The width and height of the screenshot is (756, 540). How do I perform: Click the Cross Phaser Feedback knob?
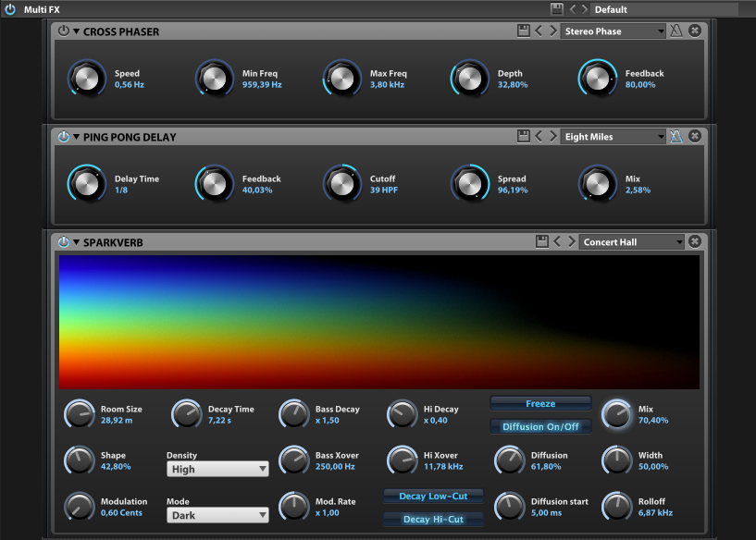coord(598,79)
